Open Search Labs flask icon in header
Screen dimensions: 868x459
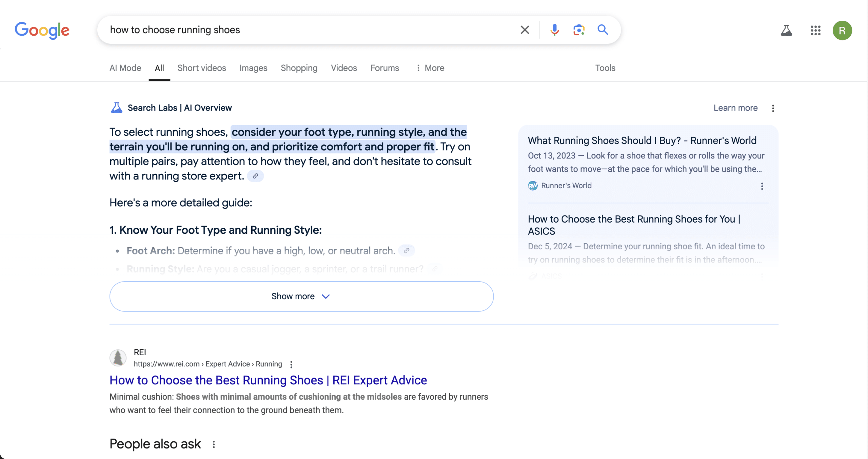[x=786, y=31]
